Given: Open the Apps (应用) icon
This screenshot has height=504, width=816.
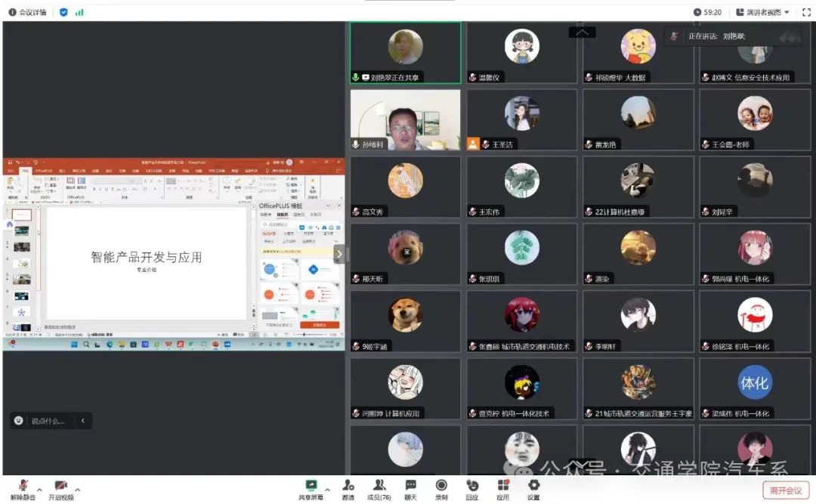Looking at the screenshot, I should pyautogui.click(x=503, y=488).
